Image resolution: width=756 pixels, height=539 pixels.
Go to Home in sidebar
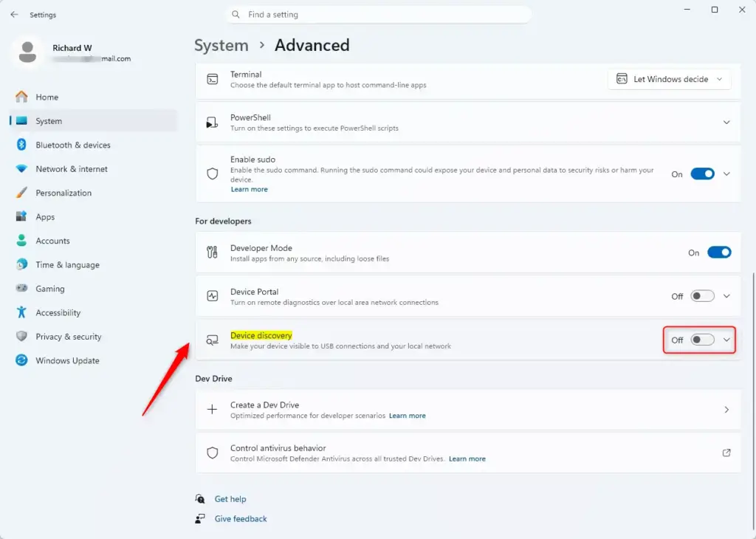tap(93, 97)
